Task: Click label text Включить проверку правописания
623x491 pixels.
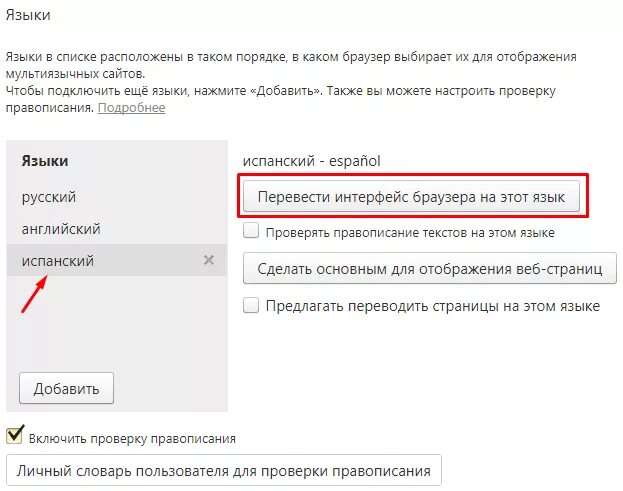Action: [132, 439]
